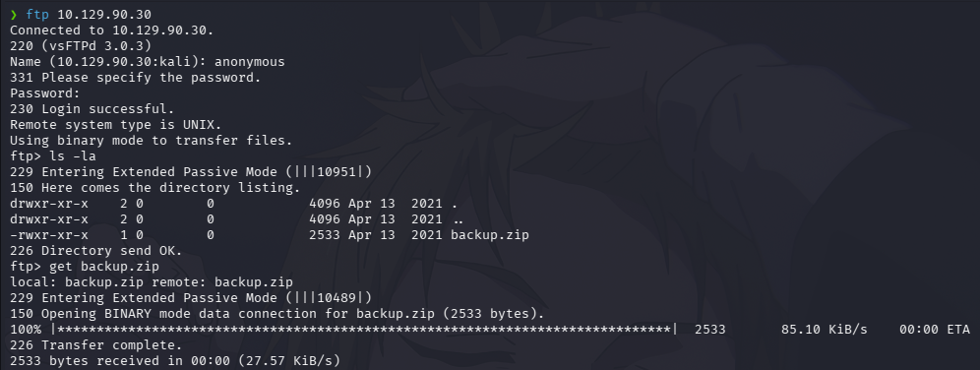Viewport: 980px width, 370px height.
Task: Click the single-dot current directory entry
Action: [454, 203]
